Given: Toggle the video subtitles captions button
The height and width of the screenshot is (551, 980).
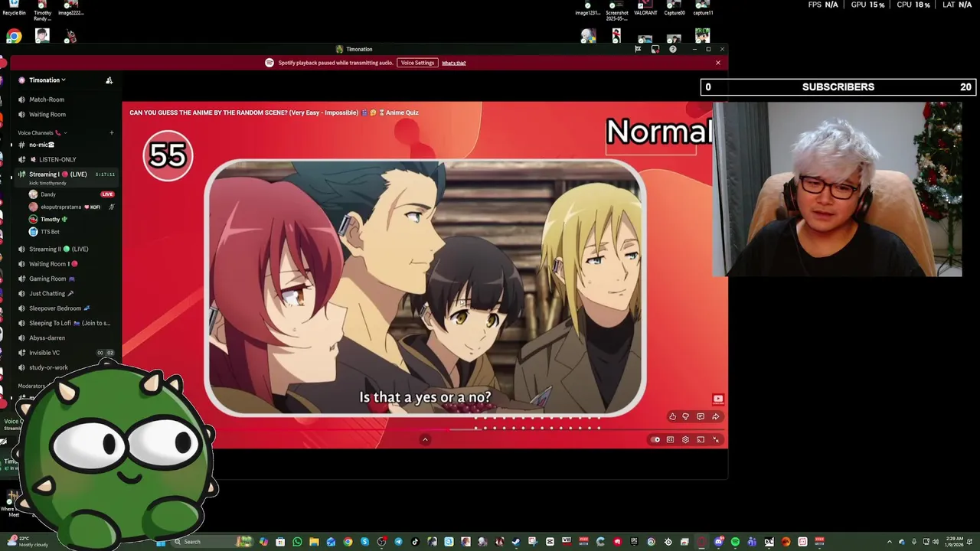Looking at the screenshot, I should point(670,440).
